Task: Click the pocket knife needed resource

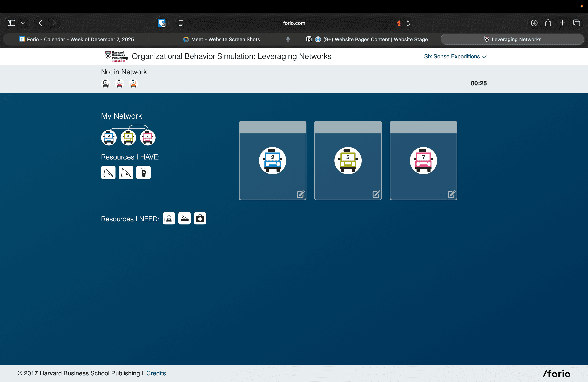Action: [184, 218]
